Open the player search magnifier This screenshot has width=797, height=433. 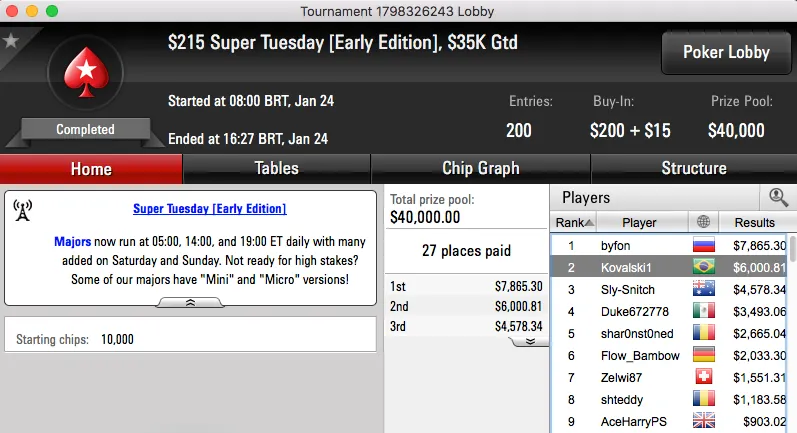coord(777,197)
